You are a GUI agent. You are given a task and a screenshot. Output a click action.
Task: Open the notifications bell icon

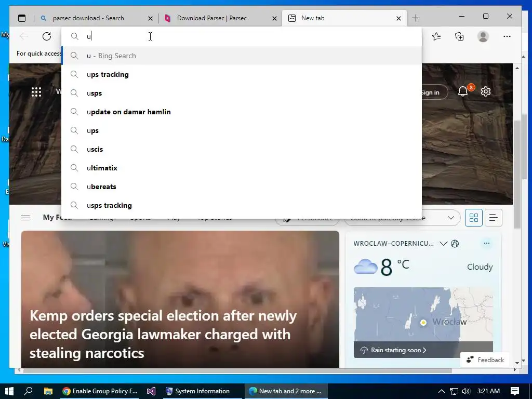463,91
